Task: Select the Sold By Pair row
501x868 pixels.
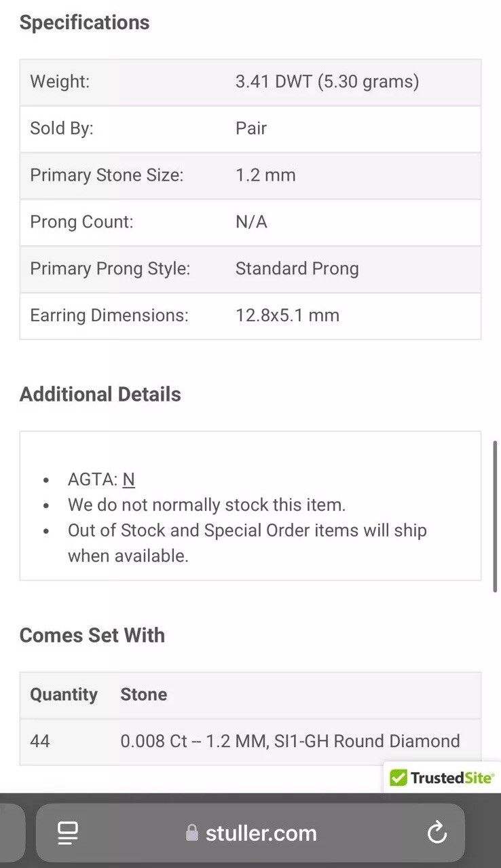Action: 250,128
